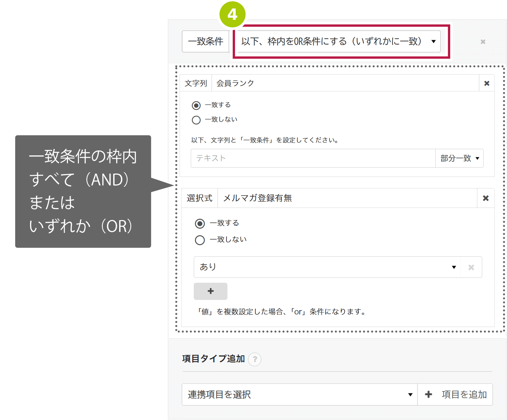Select 一致する for メルマガ登録有無
Viewport: 507px width, 420px height.
pos(200,224)
